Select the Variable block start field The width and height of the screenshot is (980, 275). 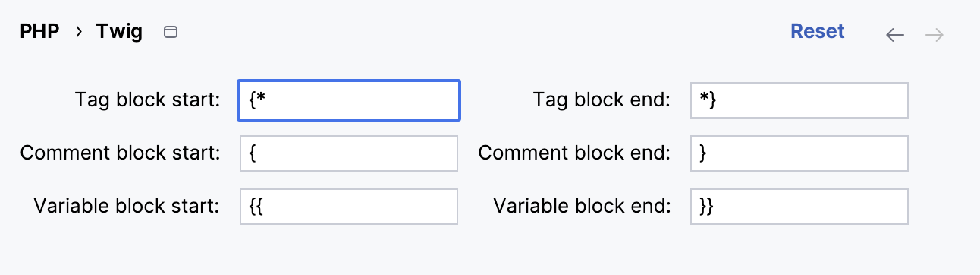349,207
